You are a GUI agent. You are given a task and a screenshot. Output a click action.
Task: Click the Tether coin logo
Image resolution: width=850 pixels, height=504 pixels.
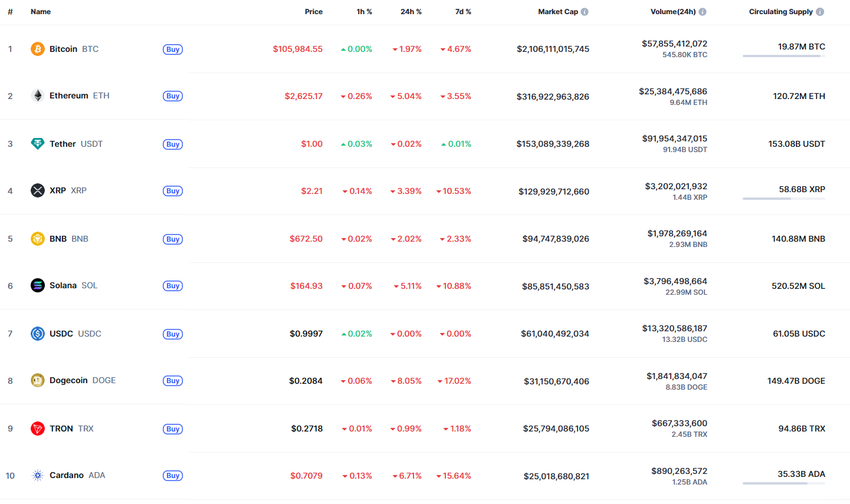tap(38, 144)
